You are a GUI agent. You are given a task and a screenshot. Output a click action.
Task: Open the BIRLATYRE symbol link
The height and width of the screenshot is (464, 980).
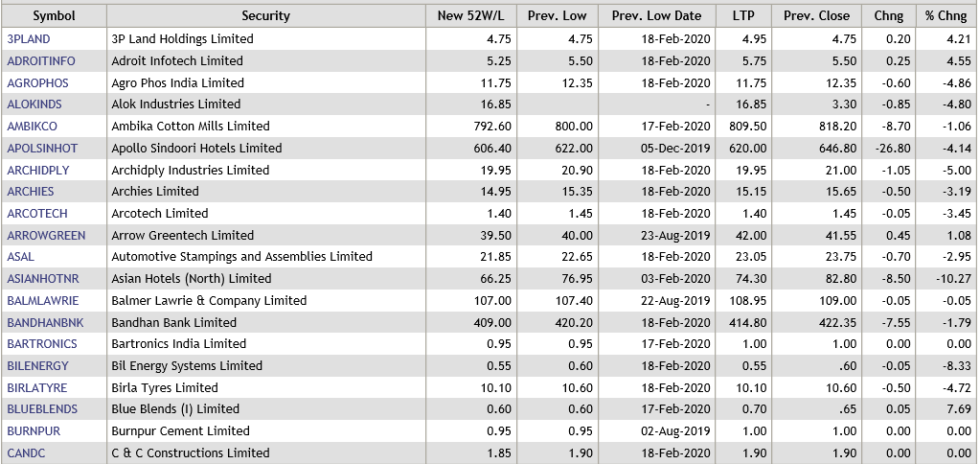(x=38, y=387)
